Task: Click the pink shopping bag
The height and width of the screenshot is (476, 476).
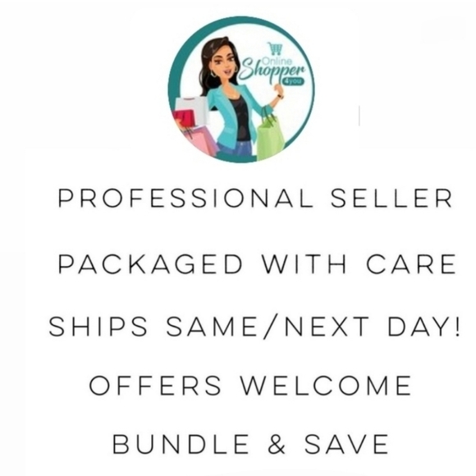Action: tap(202, 139)
